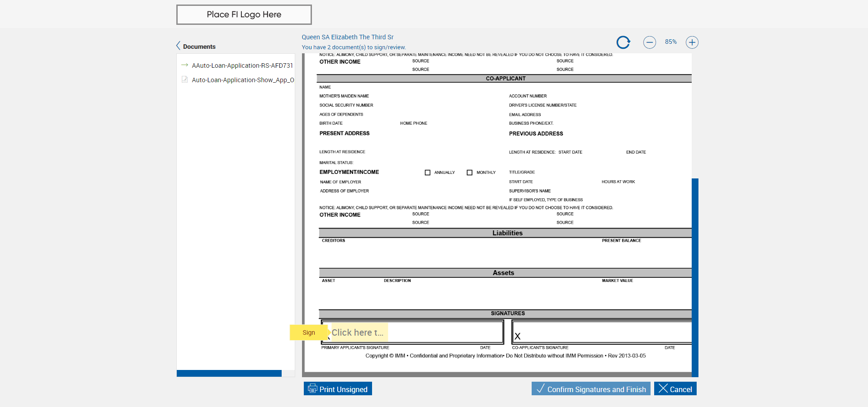Click the arrow icon beside AAuto-Loan-Application-RS-AFD731
The image size is (868, 407).
[x=184, y=65]
